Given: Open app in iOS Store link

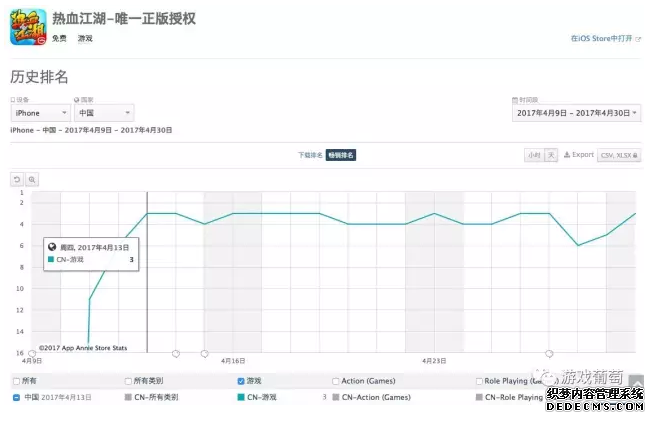Looking at the screenshot, I should click(605, 38).
